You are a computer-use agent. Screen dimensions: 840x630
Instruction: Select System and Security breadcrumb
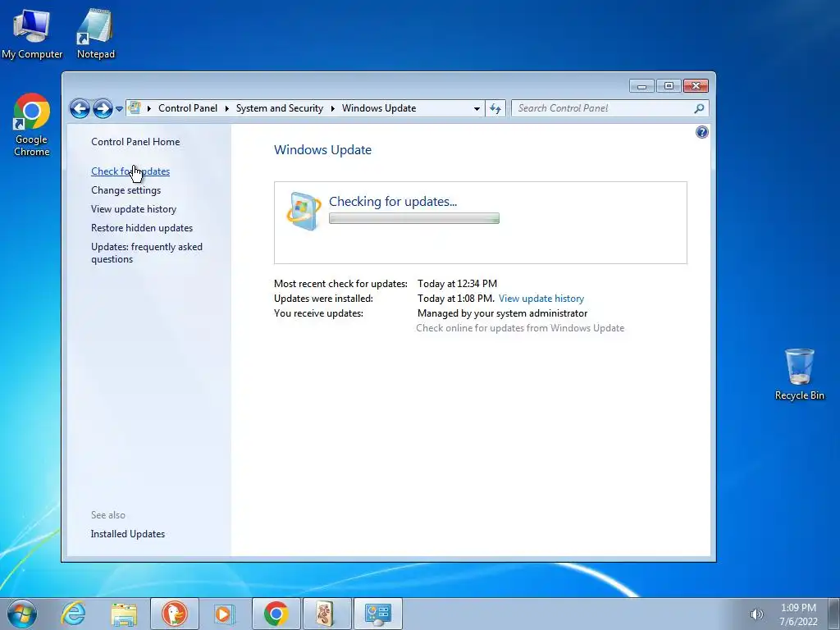click(280, 108)
